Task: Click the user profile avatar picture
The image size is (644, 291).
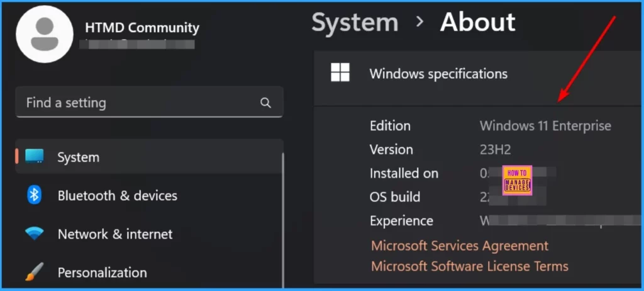Action: pos(45,34)
